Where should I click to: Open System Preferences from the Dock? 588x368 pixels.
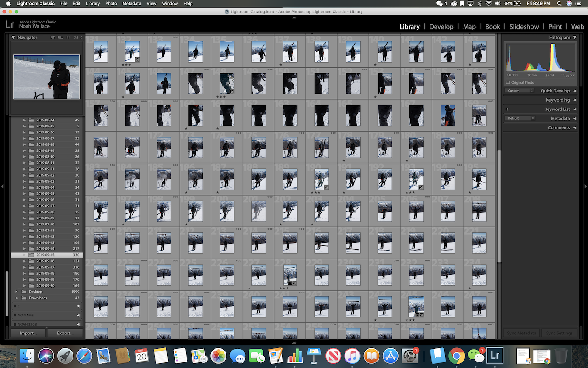coord(409,356)
